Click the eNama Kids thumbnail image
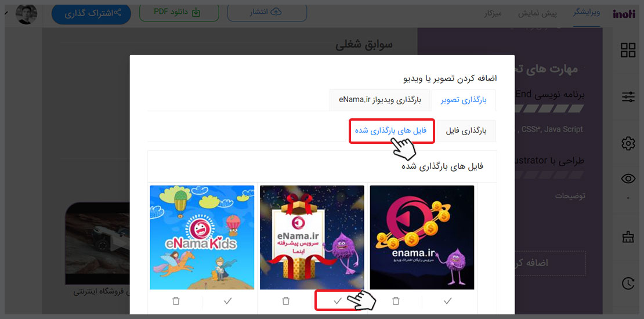 coord(202,237)
